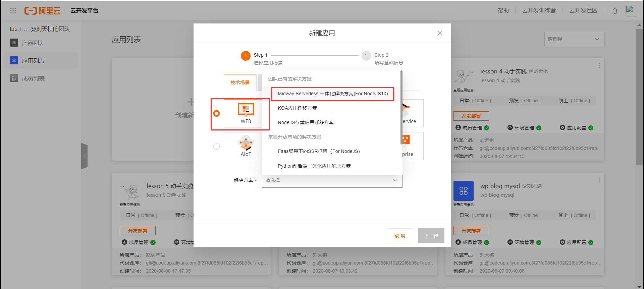Viewport: 644px width, 289px height.
Task: Open the 请选择 filter dropdown at top right
Action: point(574,39)
